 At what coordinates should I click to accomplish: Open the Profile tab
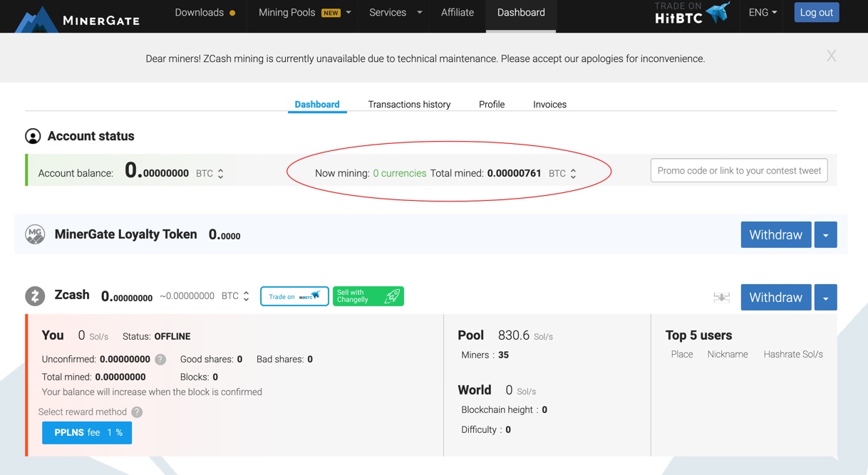tap(492, 105)
